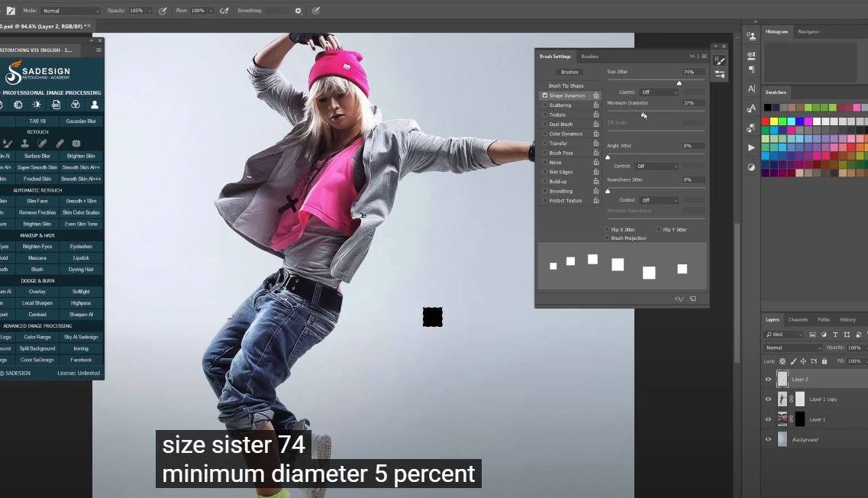Filter layers by type (T) icon
This screenshot has width=868, height=498.
[x=835, y=335]
